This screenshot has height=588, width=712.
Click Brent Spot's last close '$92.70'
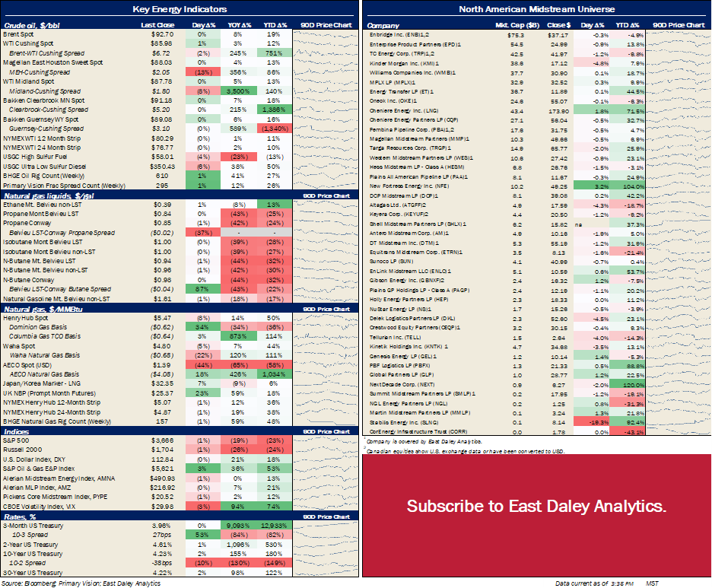162,34
